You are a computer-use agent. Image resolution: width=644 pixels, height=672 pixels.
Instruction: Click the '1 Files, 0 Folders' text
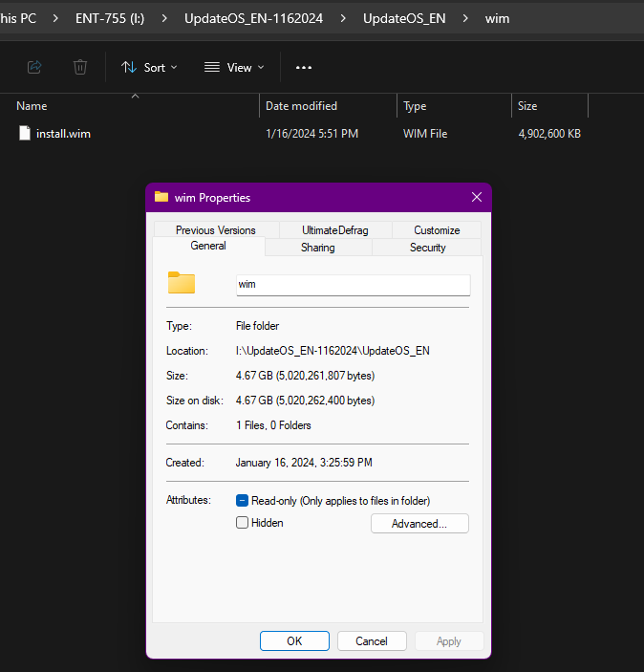tap(273, 425)
